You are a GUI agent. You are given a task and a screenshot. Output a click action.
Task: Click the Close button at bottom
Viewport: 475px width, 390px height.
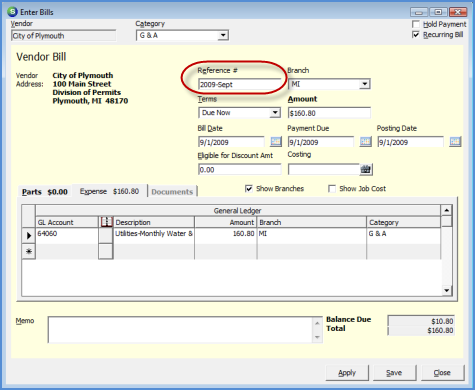pyautogui.click(x=442, y=373)
